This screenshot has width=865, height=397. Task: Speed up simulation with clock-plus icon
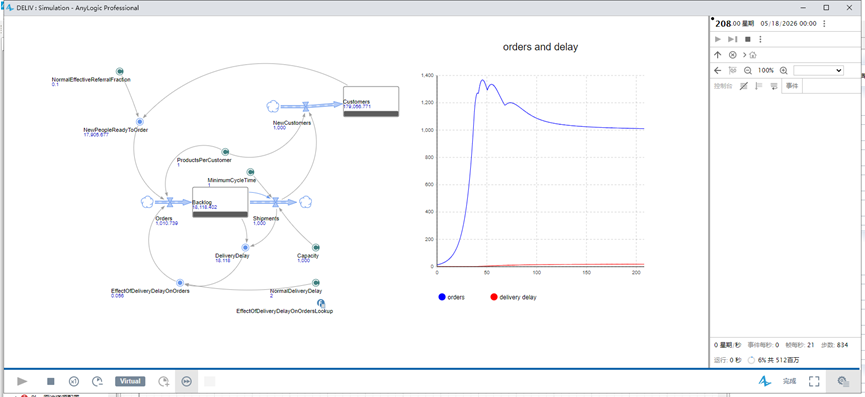pyautogui.click(x=163, y=381)
